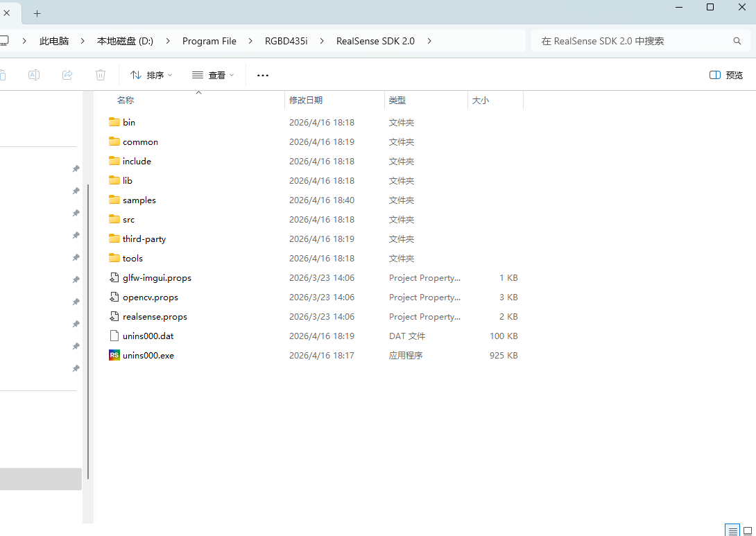The image size is (756, 536).
Task: Navigate to Program File in breadcrumb
Action: (209, 41)
